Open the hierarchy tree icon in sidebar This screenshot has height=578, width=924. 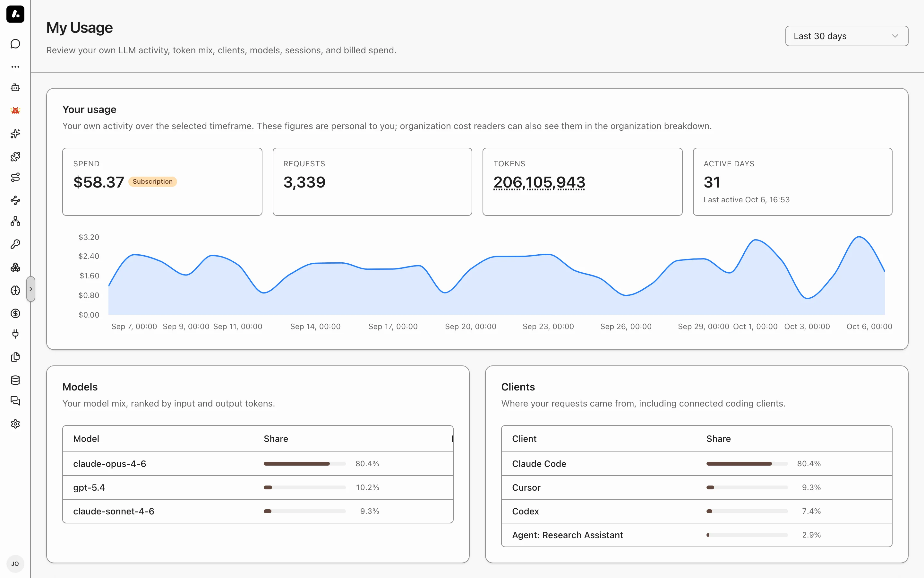click(x=15, y=221)
